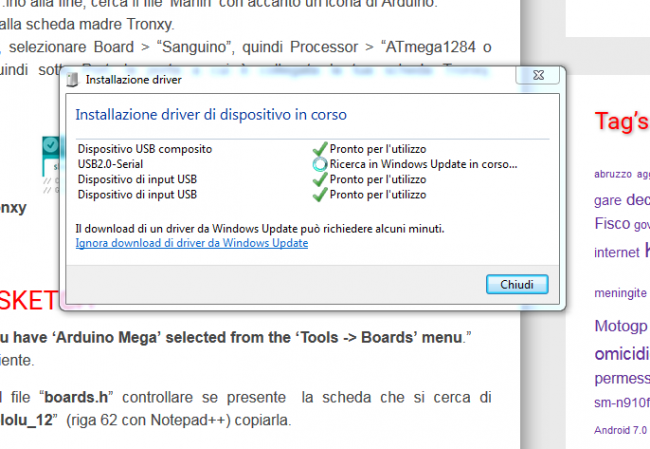Open the 'Motogp' tag link

621,326
